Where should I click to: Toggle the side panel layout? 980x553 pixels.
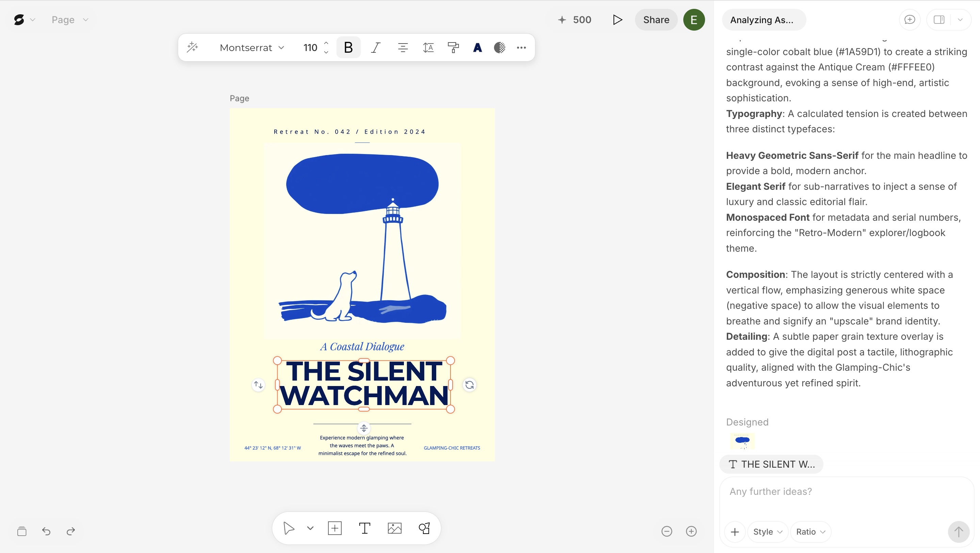click(x=939, y=20)
